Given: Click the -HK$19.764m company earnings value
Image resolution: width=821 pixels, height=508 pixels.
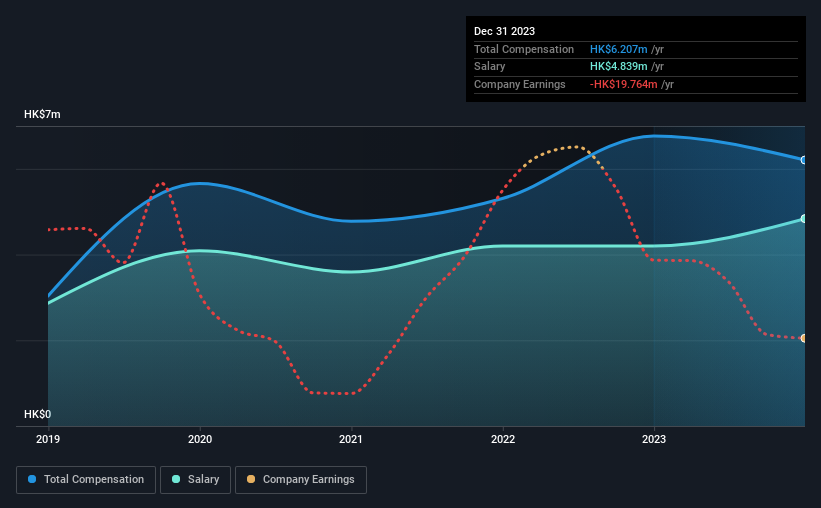Looking at the screenshot, I should click(624, 84).
